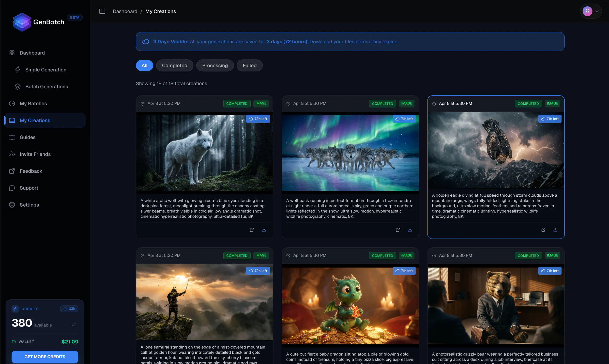Open the wolf pack aurora thumbnail

(x=350, y=153)
